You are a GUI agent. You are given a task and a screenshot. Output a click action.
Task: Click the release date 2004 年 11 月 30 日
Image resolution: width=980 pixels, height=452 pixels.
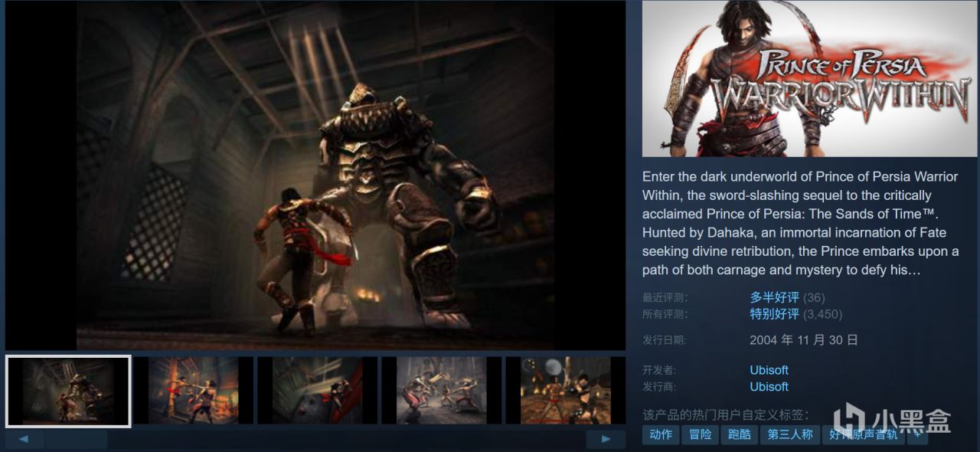(804, 339)
